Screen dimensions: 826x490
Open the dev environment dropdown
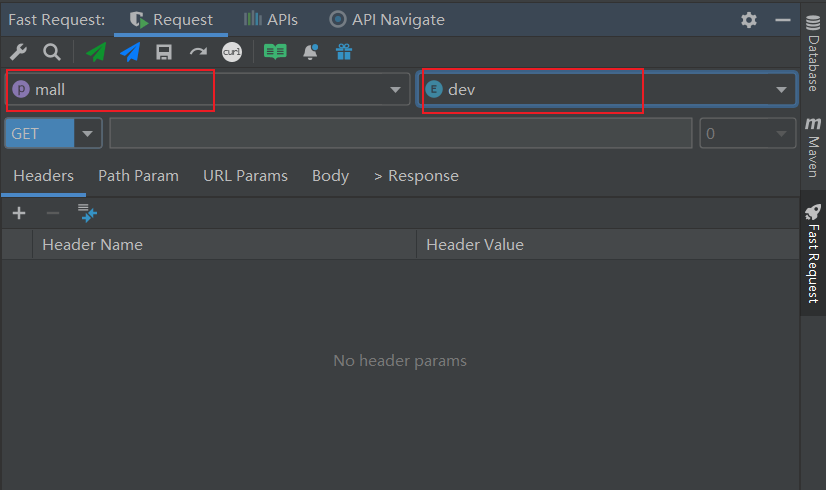pos(781,90)
